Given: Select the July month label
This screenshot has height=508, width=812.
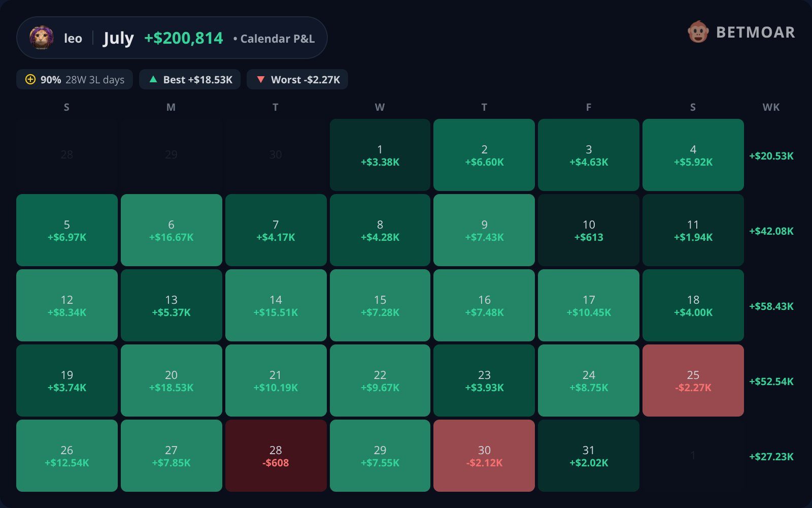Looking at the screenshot, I should (x=118, y=38).
